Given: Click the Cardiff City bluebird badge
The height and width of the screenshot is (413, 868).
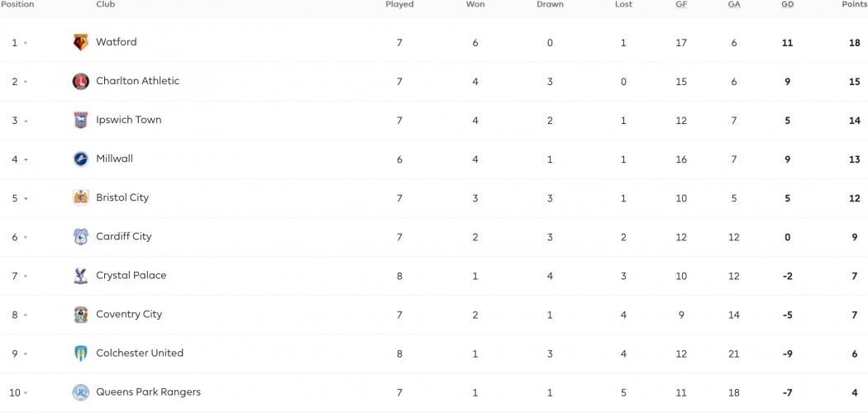Looking at the screenshot, I should [x=81, y=236].
